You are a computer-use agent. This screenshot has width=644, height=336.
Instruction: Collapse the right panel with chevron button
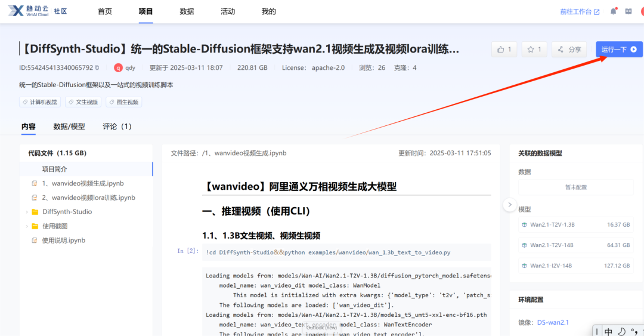click(510, 205)
